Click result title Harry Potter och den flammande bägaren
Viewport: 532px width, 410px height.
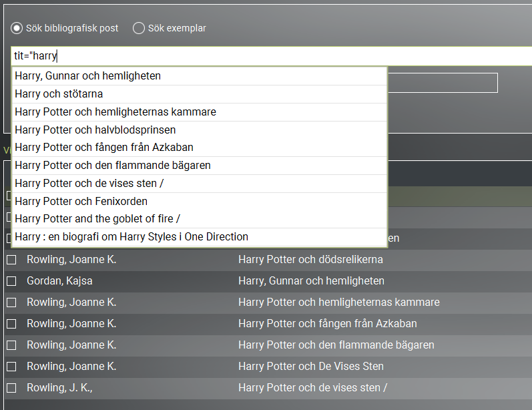tap(336, 345)
